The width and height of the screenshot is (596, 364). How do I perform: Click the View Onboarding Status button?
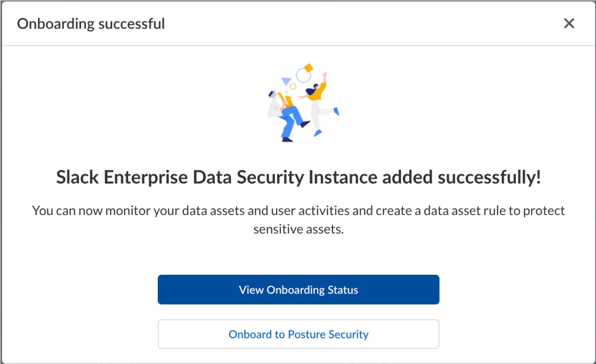(x=298, y=290)
